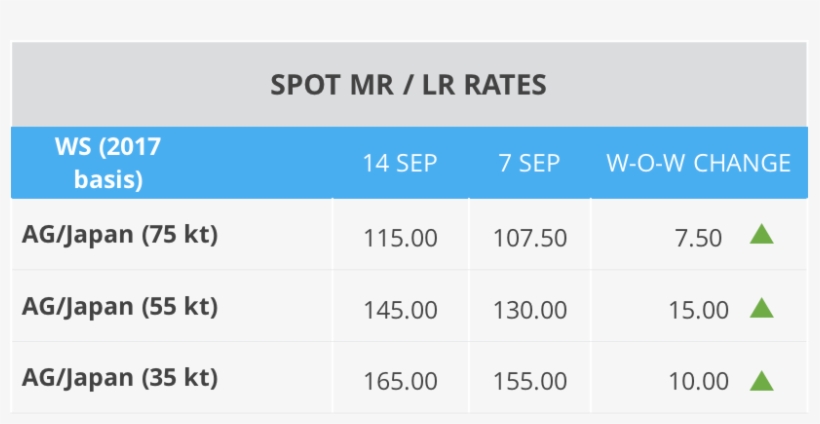Click the AG/Japan (75 kt) row label
The width and height of the screenshot is (820, 424).
120,235
